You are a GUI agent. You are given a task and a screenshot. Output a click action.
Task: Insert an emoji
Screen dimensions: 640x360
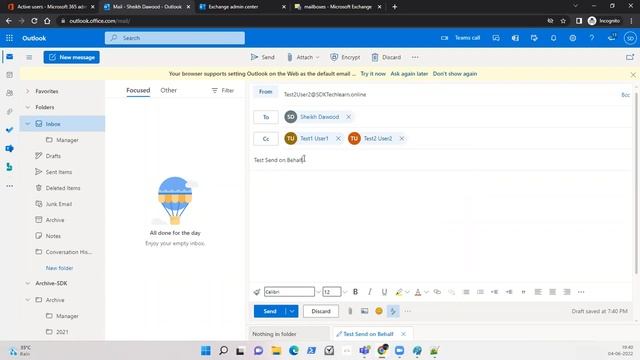(x=379, y=311)
